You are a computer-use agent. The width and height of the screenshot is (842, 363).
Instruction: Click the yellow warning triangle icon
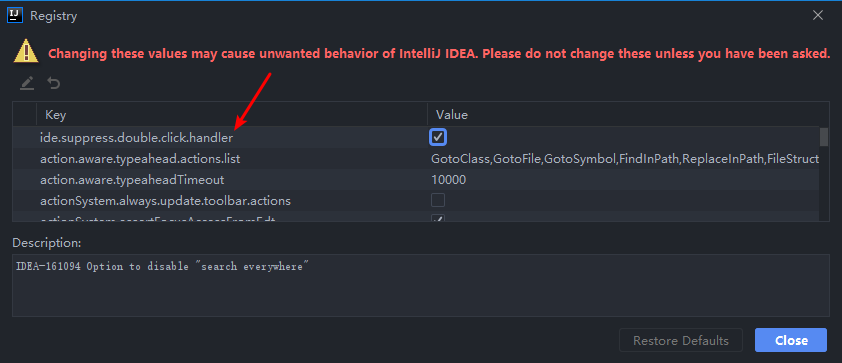[26, 52]
